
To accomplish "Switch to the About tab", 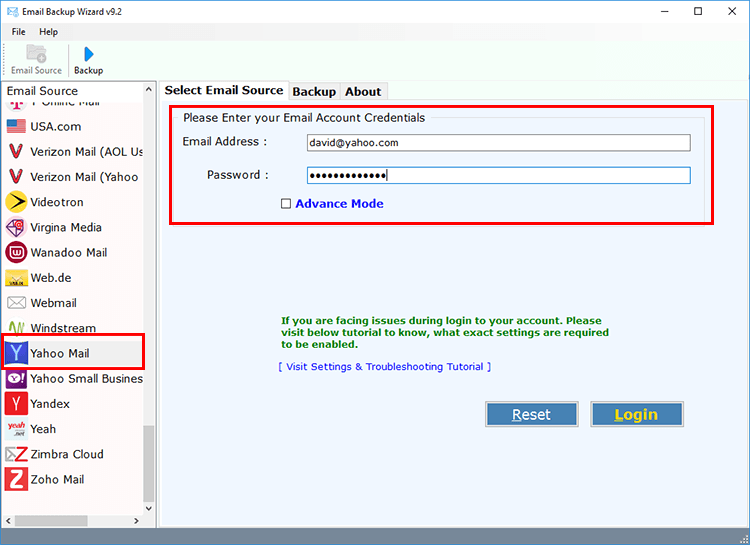I will click(x=363, y=91).
